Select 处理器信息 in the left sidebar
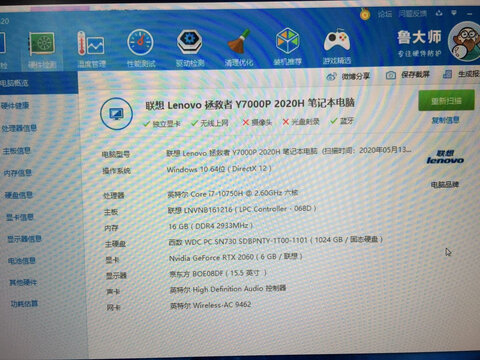 pyautogui.click(x=19, y=128)
